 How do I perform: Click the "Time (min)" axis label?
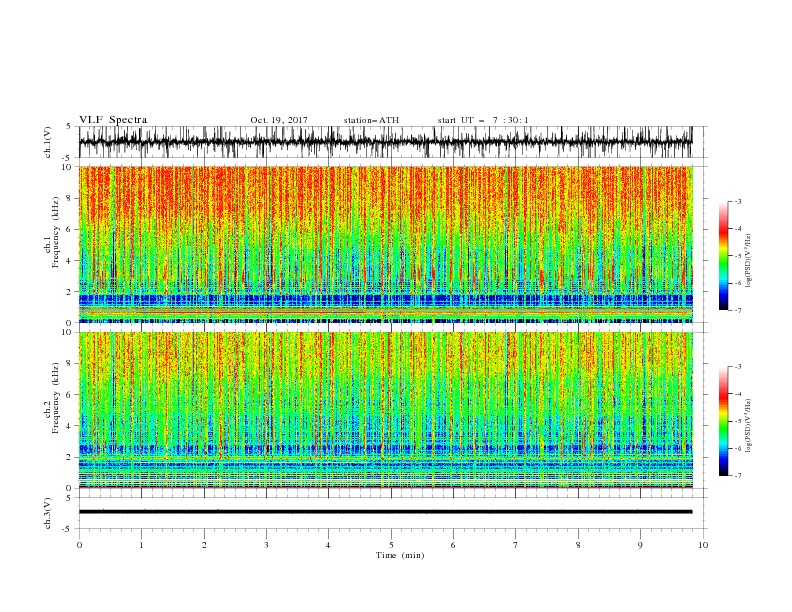(x=400, y=555)
